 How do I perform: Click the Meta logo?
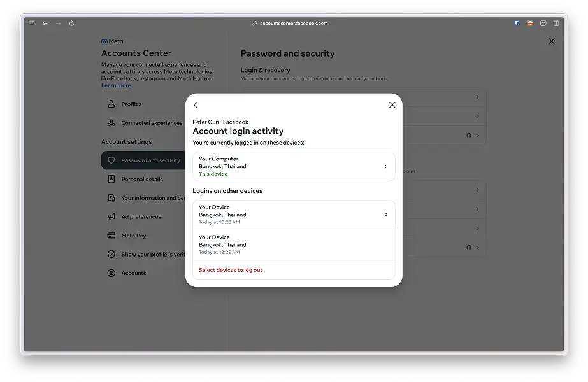(x=112, y=41)
